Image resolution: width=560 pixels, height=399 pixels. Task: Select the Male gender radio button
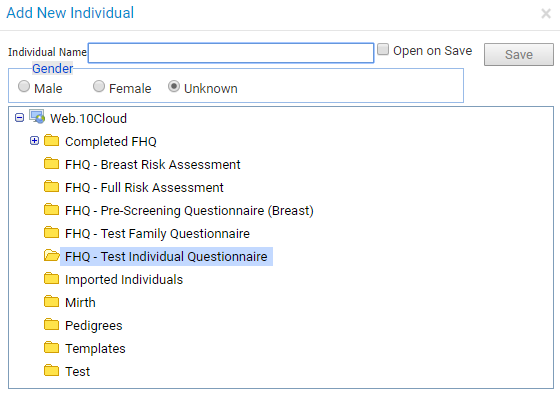[x=24, y=86]
